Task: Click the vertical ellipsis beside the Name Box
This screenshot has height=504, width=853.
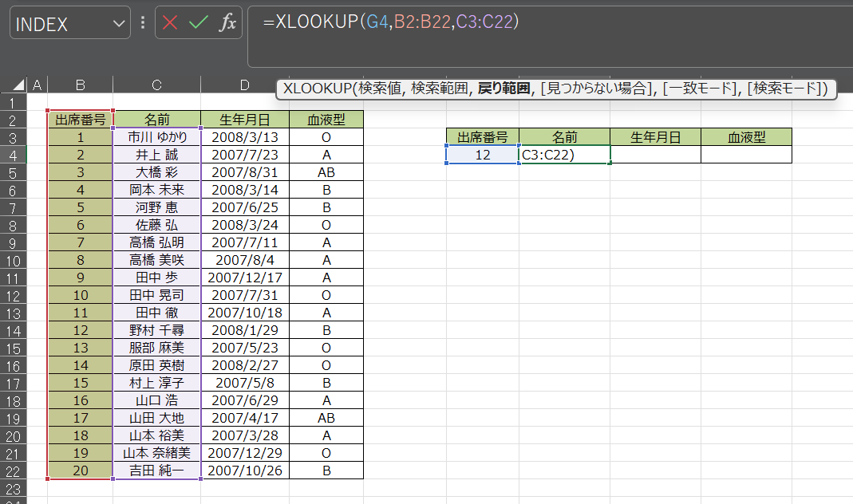Action: (x=141, y=22)
